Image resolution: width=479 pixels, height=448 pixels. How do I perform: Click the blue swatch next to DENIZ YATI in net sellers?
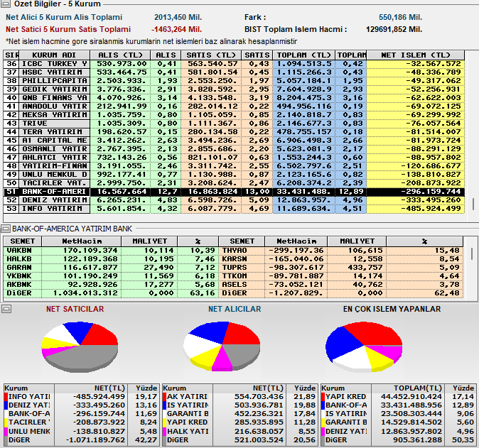[6, 405]
